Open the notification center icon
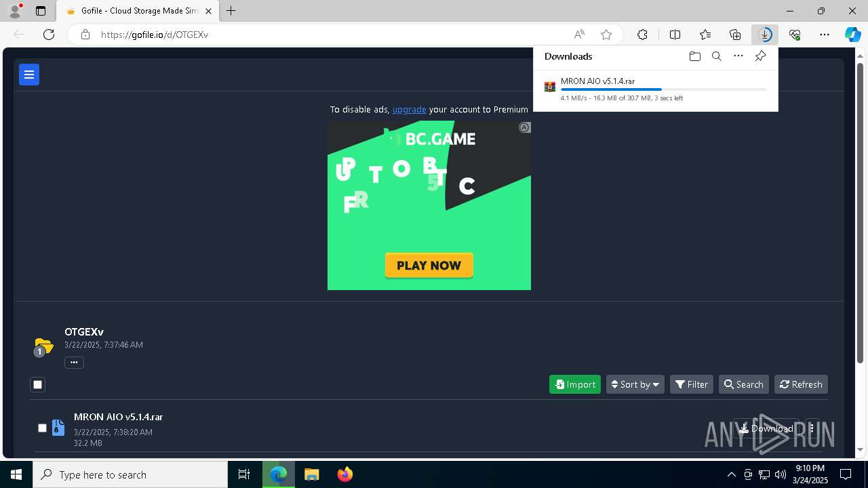This screenshot has width=868, height=488. (x=846, y=474)
